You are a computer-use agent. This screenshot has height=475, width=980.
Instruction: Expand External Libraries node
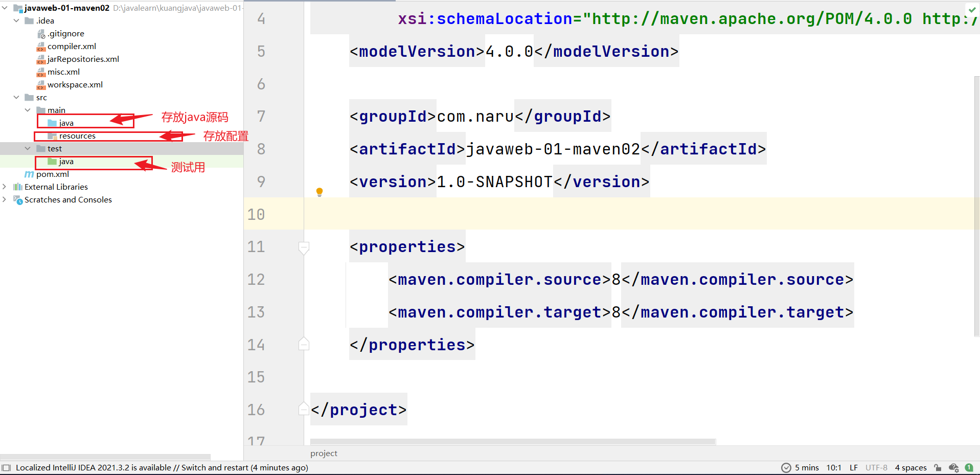coord(5,187)
